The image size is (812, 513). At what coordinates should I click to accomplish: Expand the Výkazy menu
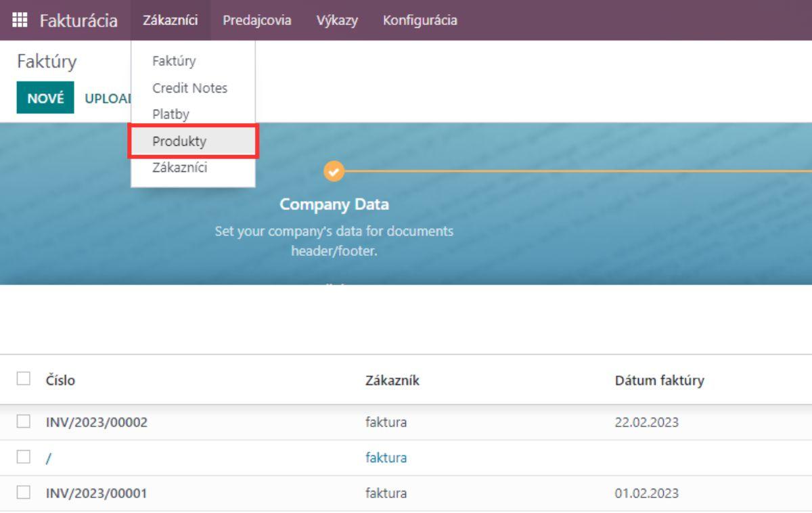pyautogui.click(x=337, y=20)
